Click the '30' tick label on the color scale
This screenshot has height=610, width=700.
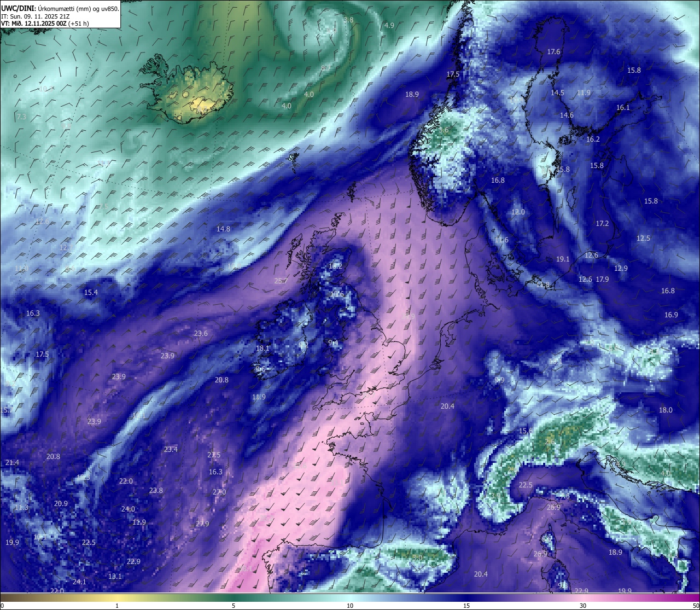point(583,606)
